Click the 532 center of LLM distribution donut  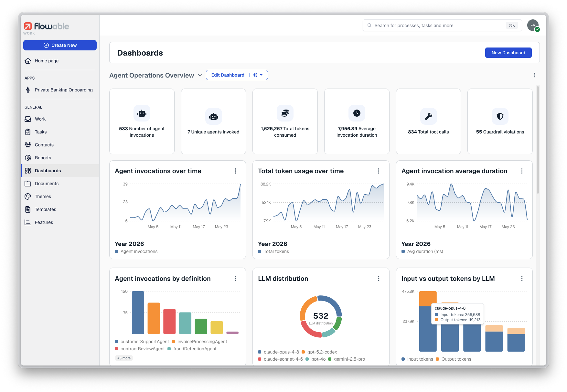click(321, 316)
